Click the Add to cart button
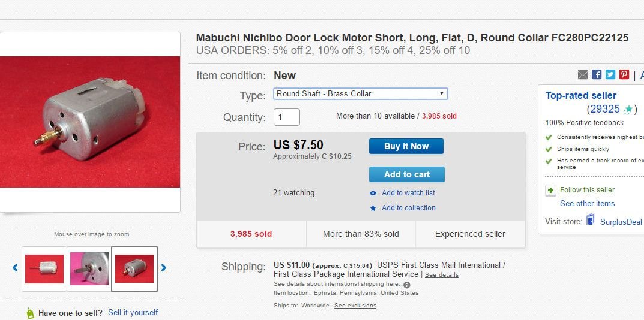 click(x=406, y=174)
